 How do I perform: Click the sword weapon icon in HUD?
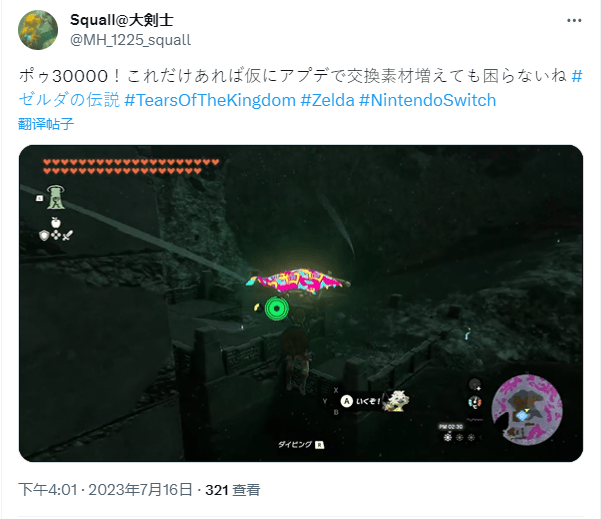[x=68, y=235]
